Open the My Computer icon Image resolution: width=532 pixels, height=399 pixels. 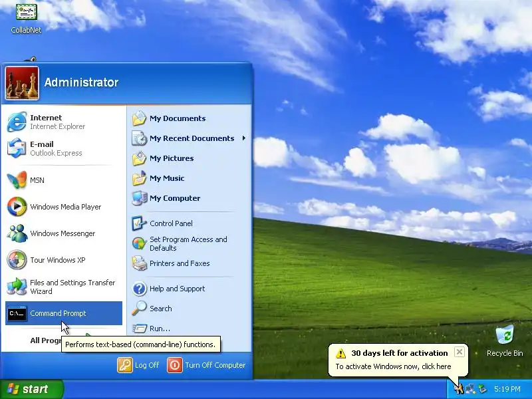click(139, 198)
